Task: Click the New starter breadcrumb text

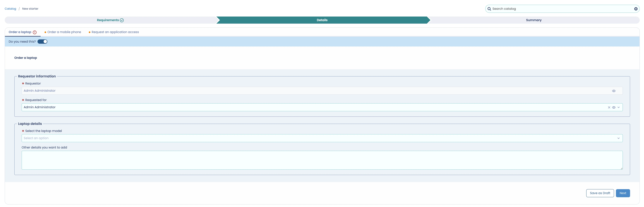Action: (30, 9)
